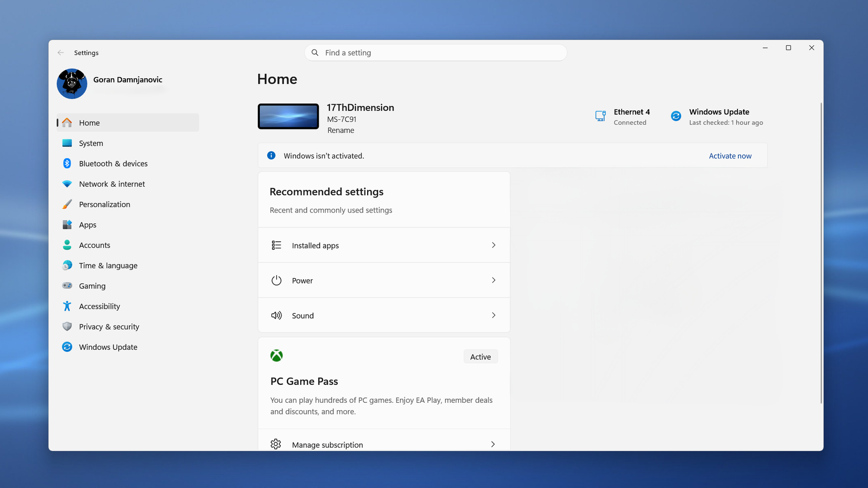Click the Windows Update sync icon in the header

click(x=676, y=116)
